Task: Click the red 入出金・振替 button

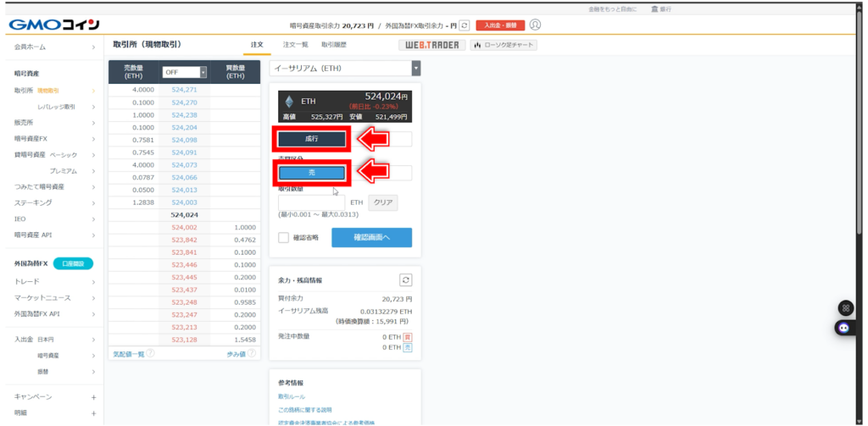Action: [499, 25]
